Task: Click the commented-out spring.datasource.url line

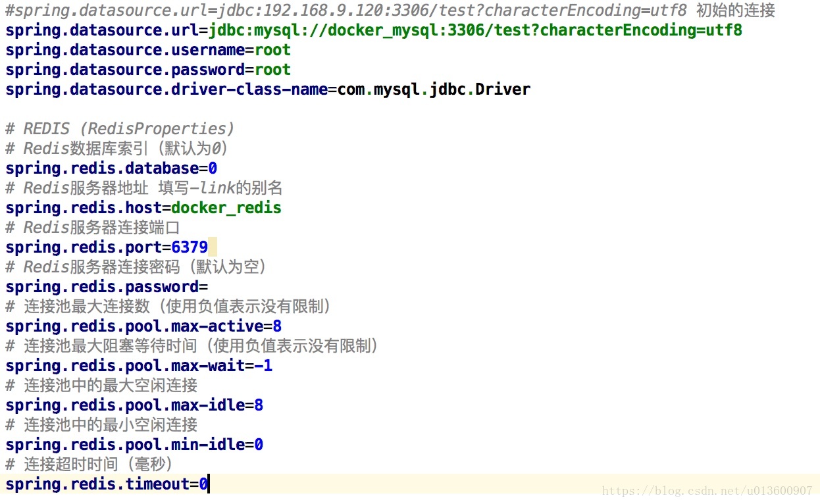Action: (390, 10)
